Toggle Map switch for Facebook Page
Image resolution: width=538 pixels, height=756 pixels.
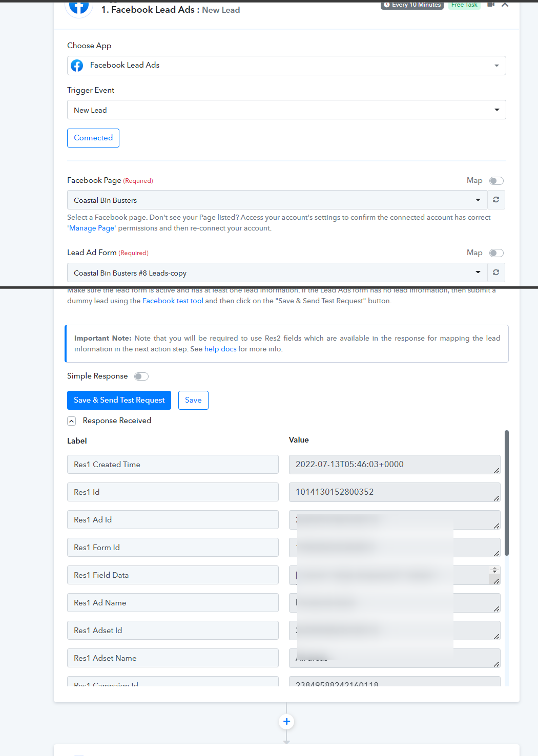496,181
